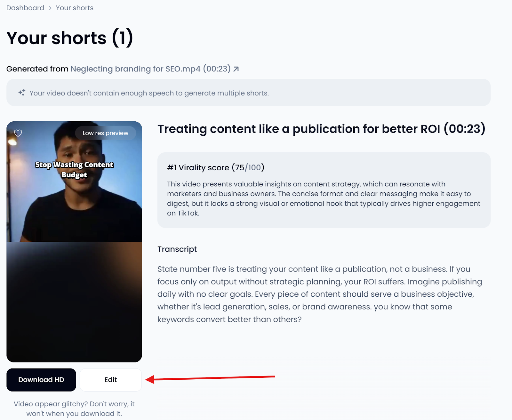Click the Low res preview badge

point(105,133)
